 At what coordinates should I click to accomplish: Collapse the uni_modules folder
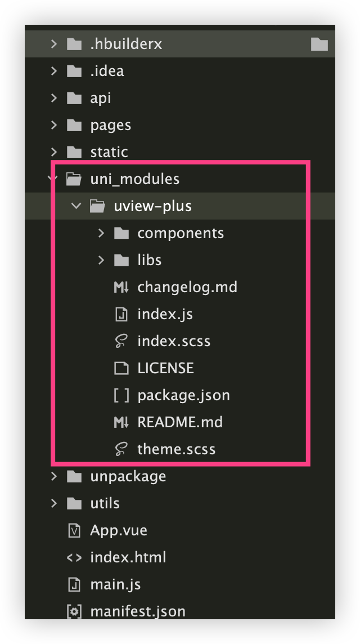[54, 179]
